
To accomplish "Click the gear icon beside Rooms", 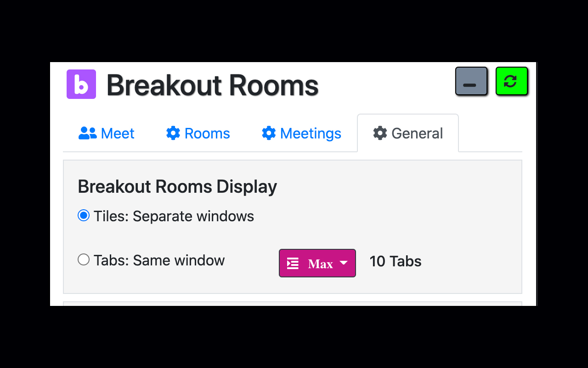I will pos(173,133).
